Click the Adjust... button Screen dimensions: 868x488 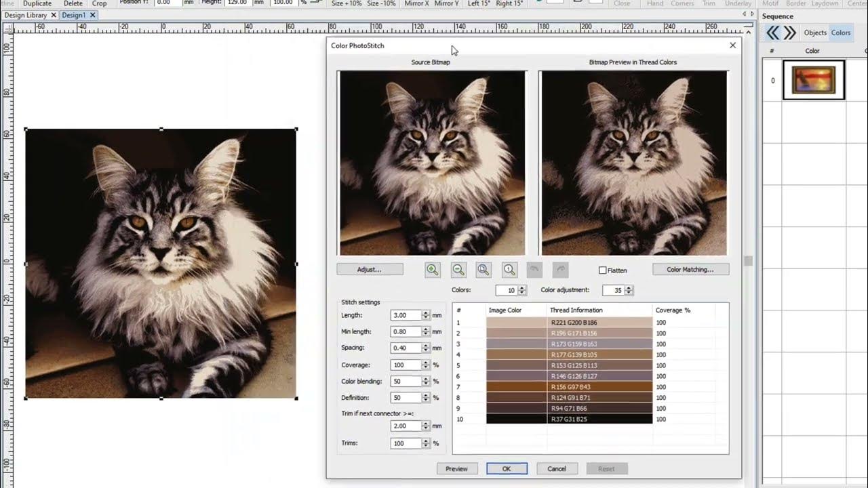370,270
